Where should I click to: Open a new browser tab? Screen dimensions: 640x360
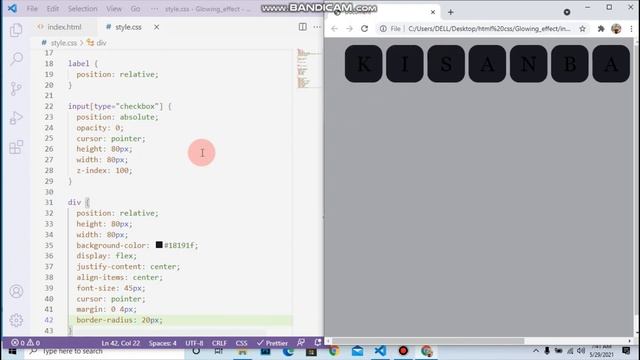(451, 12)
